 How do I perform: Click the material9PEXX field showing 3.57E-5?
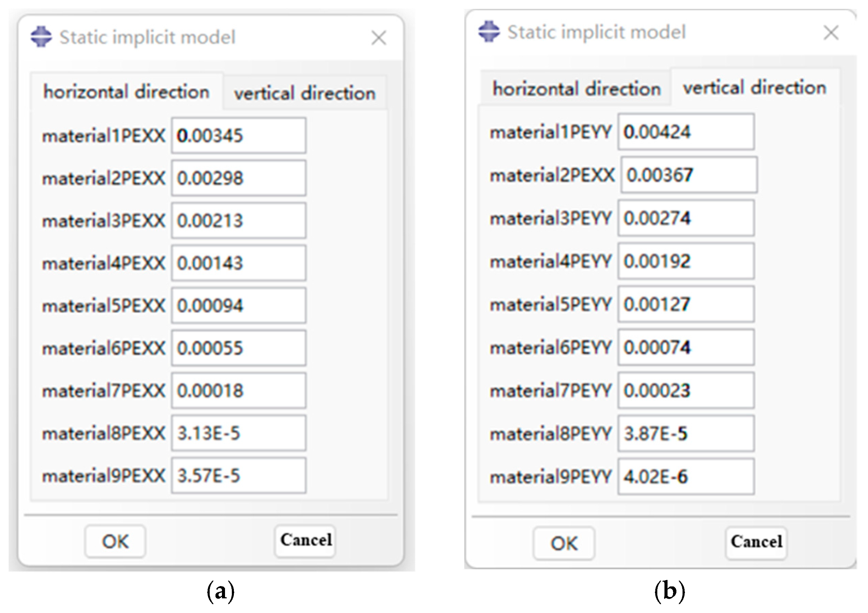pyautogui.click(x=239, y=476)
